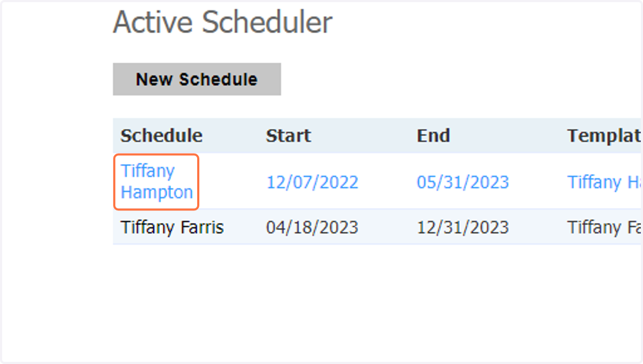This screenshot has height=364, width=643.
Task: Click the New Schedule button
Action: point(197,79)
